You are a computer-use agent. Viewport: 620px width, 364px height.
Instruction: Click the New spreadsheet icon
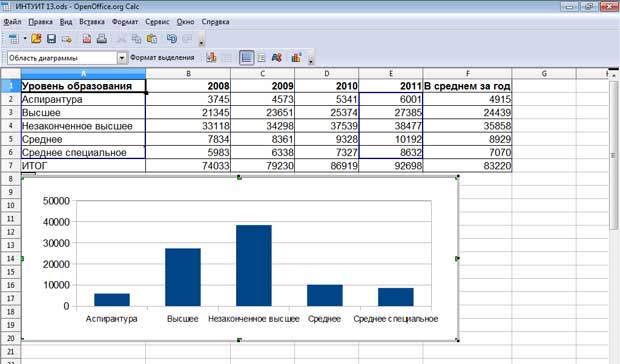[13, 39]
